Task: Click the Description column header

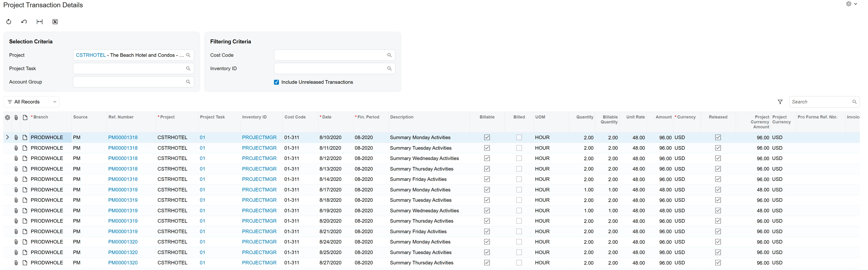Action: pyautogui.click(x=401, y=117)
